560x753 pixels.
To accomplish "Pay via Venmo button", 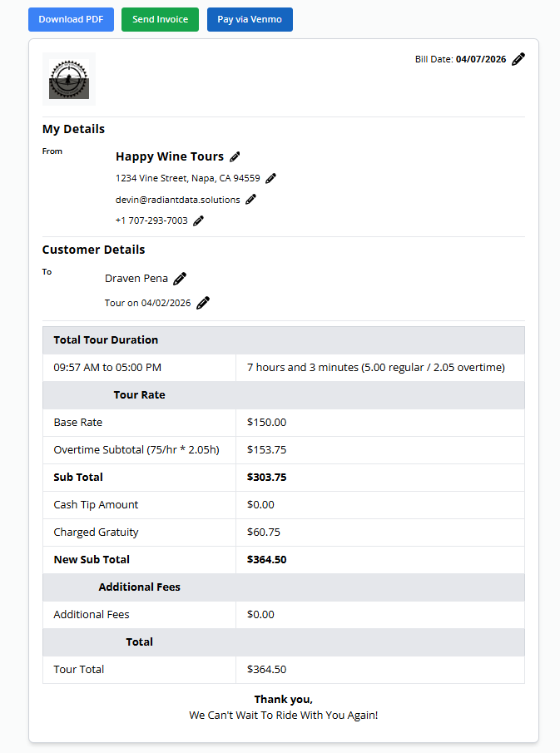I will tap(250, 20).
